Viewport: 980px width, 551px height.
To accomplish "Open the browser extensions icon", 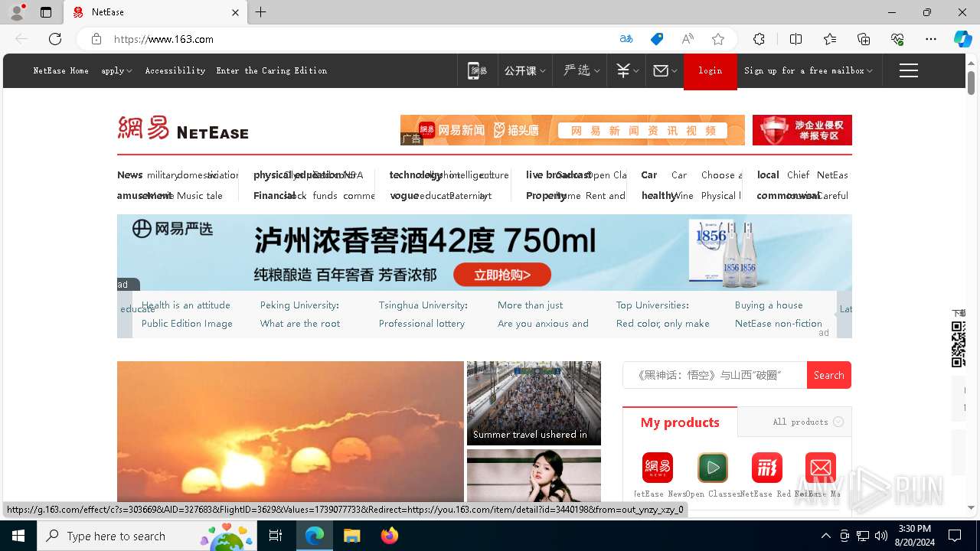I will pos(759,39).
